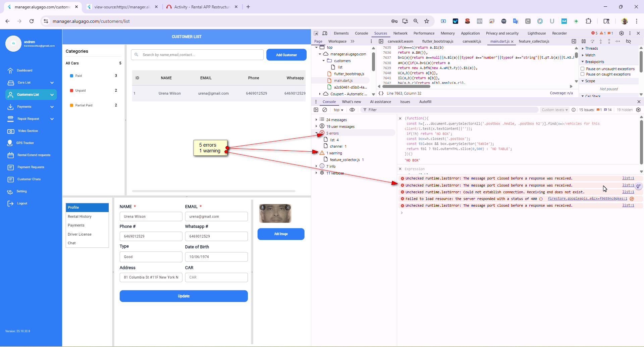Viewport: 644px width, 347px height.
Task: Clear the console with the clear icon
Action: [x=325, y=110]
